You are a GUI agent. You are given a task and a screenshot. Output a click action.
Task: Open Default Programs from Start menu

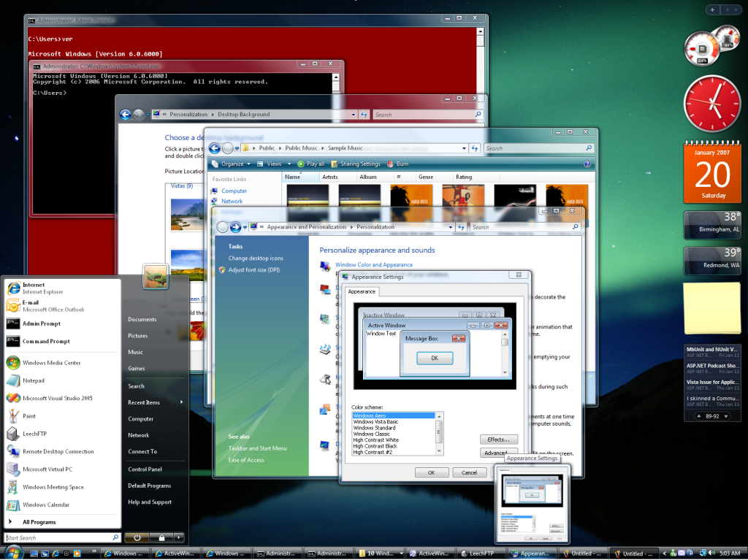pyautogui.click(x=149, y=486)
